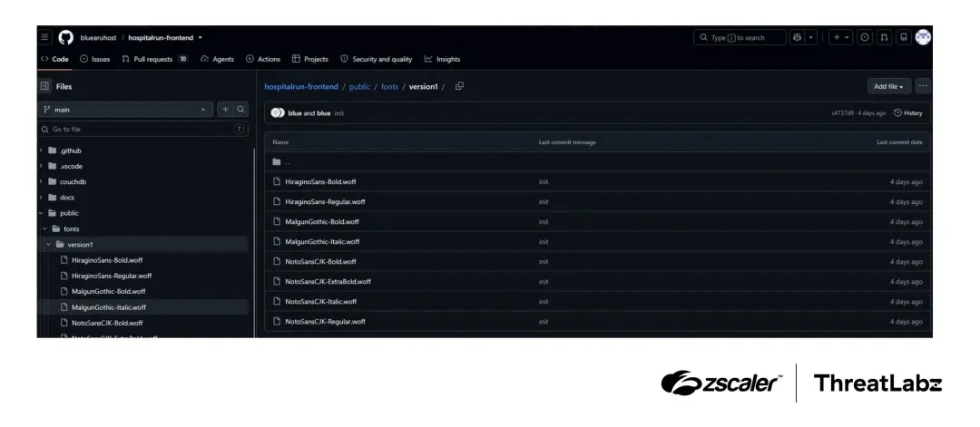Image resolution: width=980 pixels, height=427 pixels.
Task: Add a file with the plus icon beside branch selector
Action: point(225,110)
